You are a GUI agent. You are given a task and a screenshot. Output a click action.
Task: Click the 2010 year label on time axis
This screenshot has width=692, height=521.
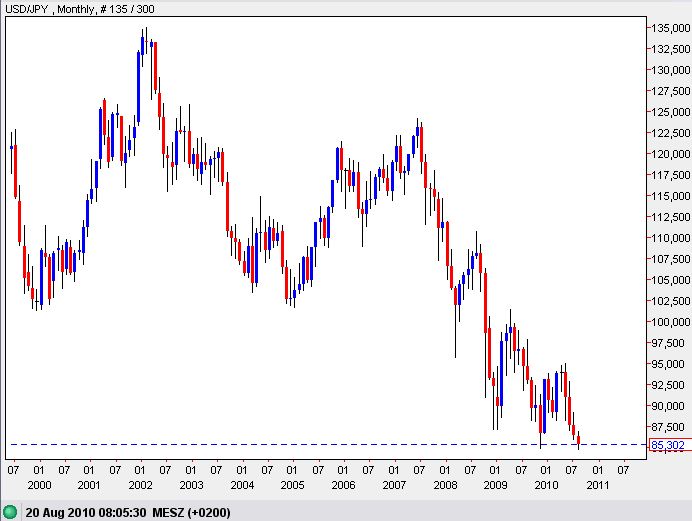[546, 485]
